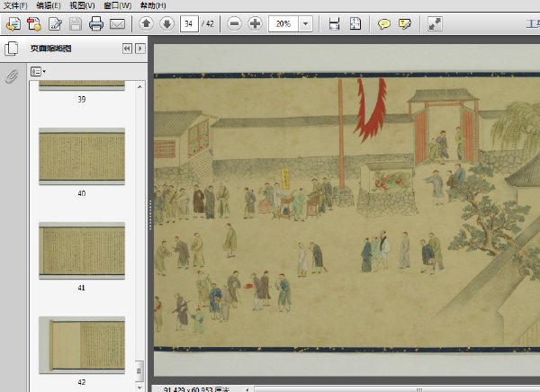This screenshot has width=540, height=392.
Task: Click the zoom percentage field showing 20%
Action: tap(283, 23)
